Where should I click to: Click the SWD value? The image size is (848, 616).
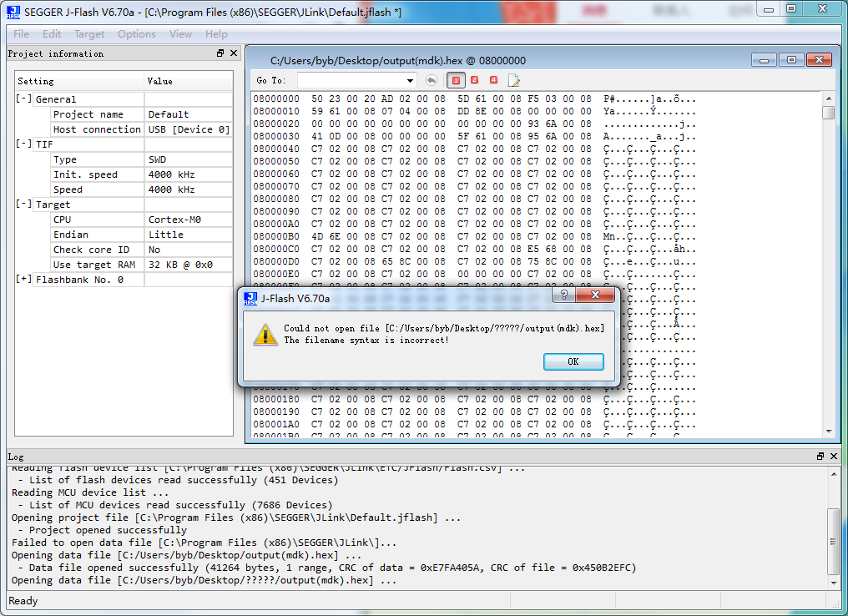pyautogui.click(x=158, y=159)
